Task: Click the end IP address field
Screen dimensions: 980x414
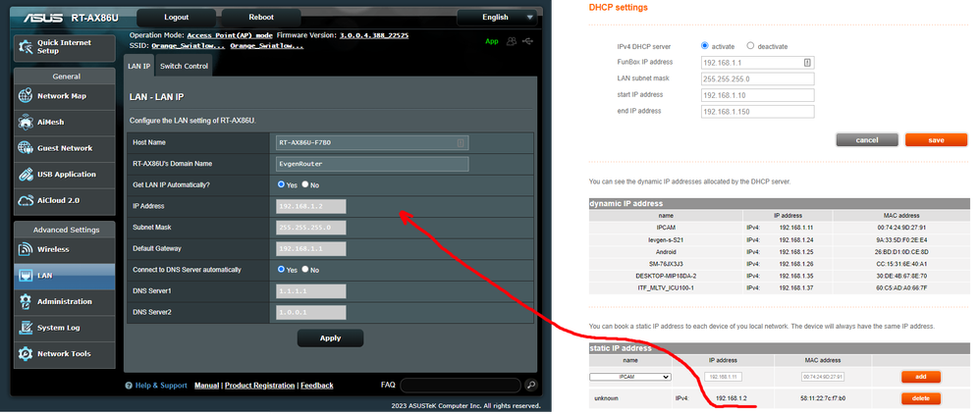Action: (x=758, y=111)
